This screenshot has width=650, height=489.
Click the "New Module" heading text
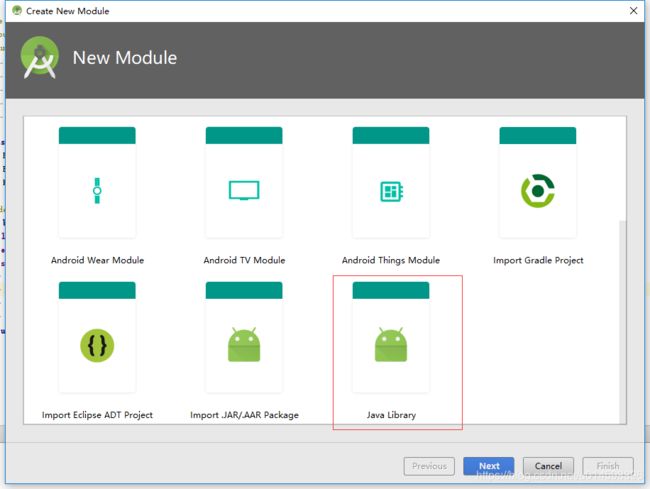click(125, 58)
